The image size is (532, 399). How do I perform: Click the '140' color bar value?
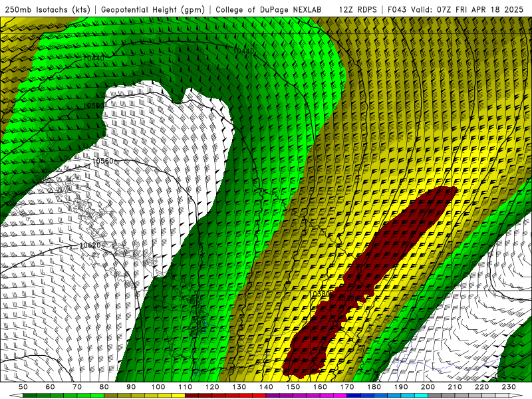[x=266, y=387]
